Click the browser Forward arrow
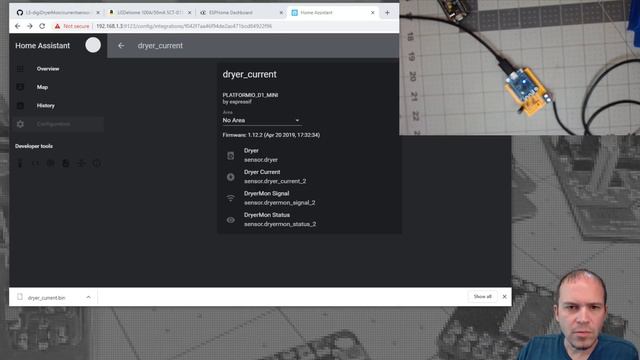Viewport: 640px width, 360px height. [30, 26]
